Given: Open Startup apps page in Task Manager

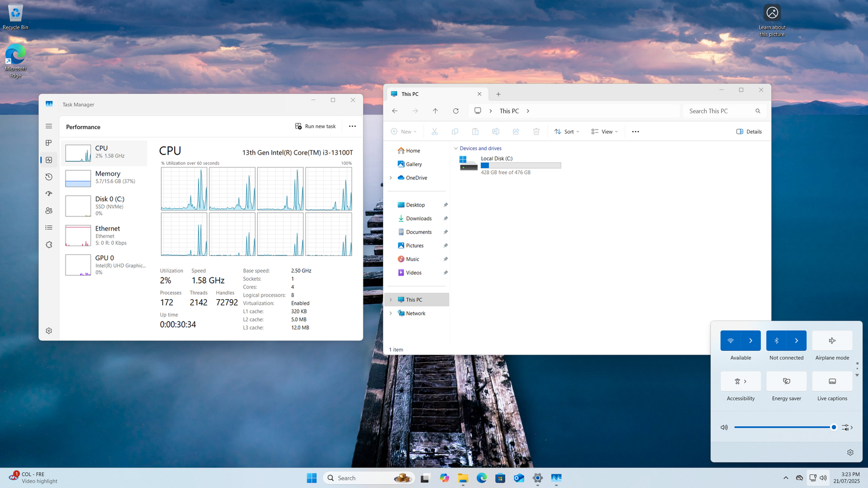Looking at the screenshot, I should 49,194.
